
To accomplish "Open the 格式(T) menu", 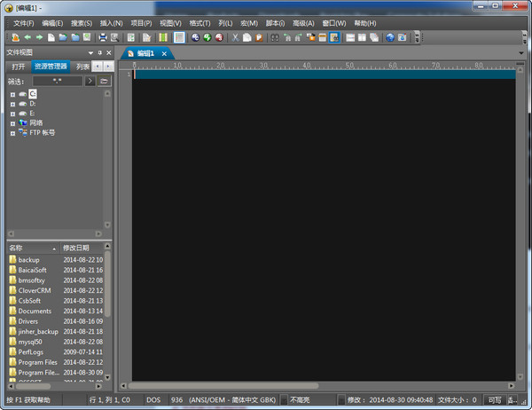I will pyautogui.click(x=199, y=22).
